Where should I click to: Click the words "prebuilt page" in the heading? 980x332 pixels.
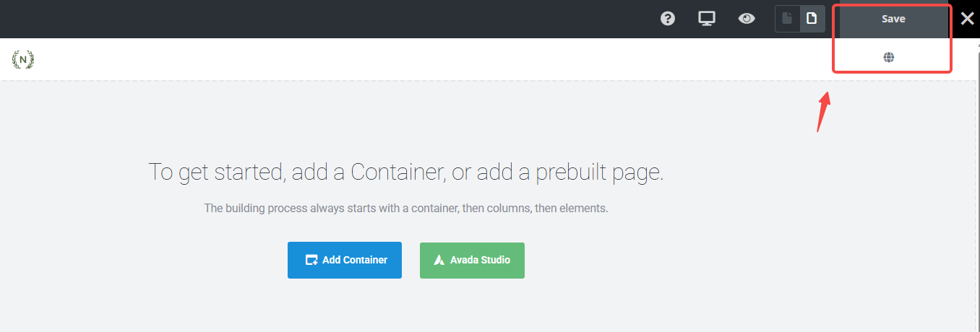tap(600, 172)
